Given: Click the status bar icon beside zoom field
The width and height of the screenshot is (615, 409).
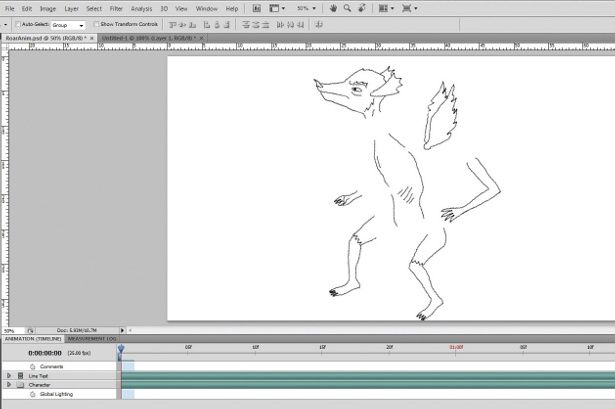Looking at the screenshot, I should click(30, 330).
